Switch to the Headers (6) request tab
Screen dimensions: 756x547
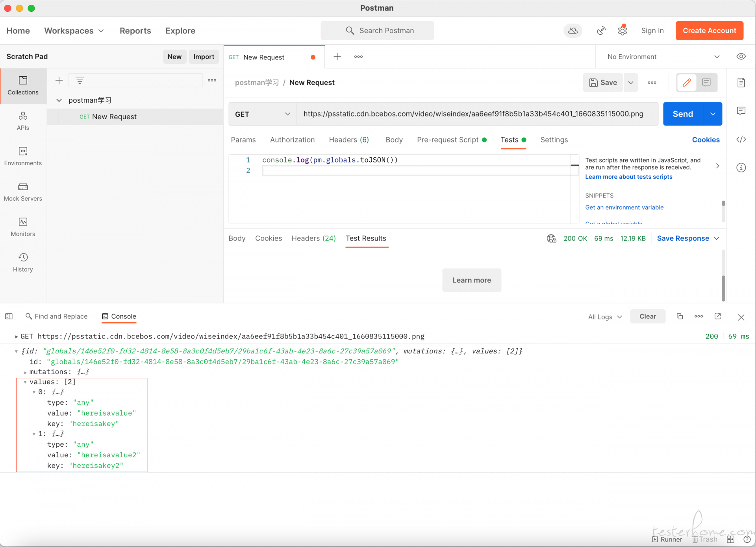point(349,140)
